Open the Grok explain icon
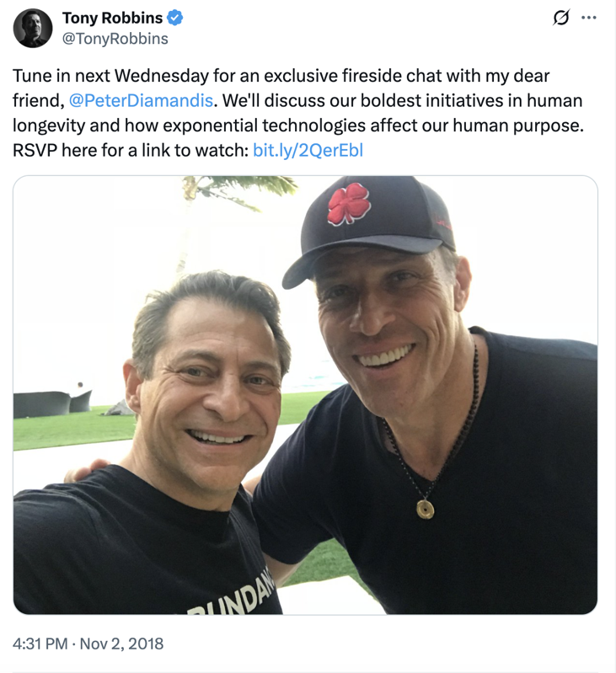This screenshot has height=673, width=616. tap(560, 18)
